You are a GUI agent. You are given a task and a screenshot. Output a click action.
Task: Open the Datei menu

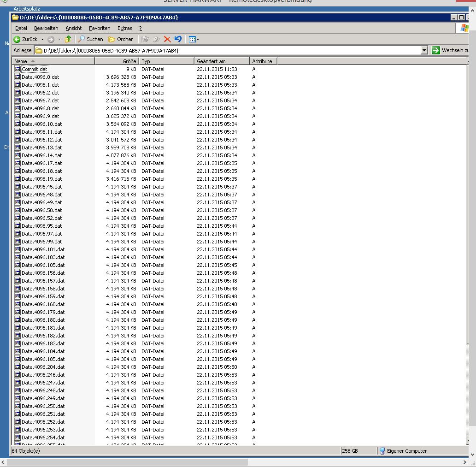pyautogui.click(x=21, y=28)
